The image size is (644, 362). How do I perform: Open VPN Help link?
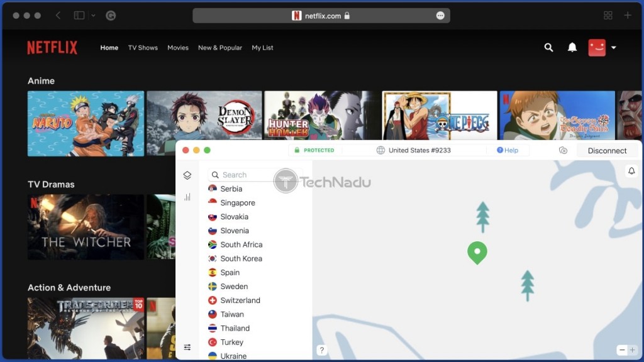(508, 150)
